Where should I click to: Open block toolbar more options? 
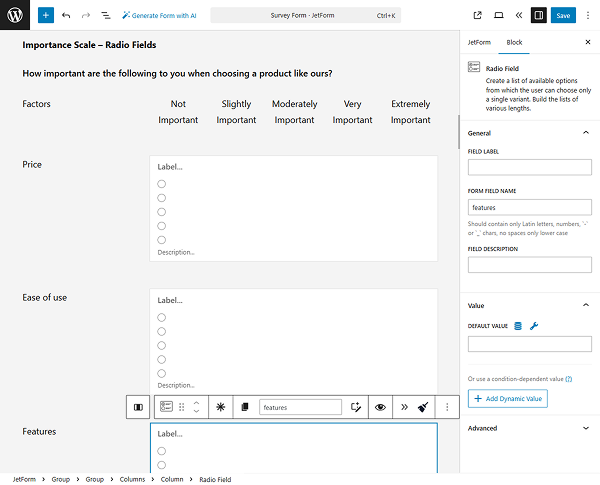pos(447,407)
